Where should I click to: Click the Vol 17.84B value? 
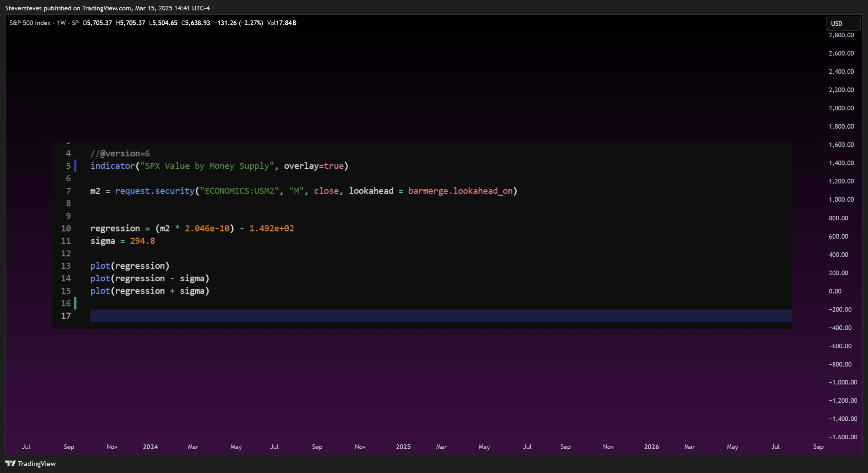click(282, 23)
